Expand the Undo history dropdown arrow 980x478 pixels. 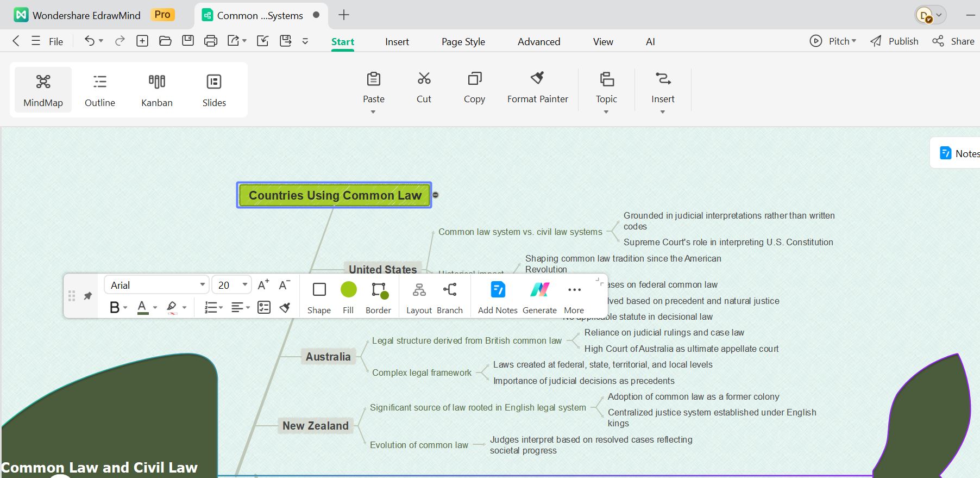pyautogui.click(x=101, y=41)
